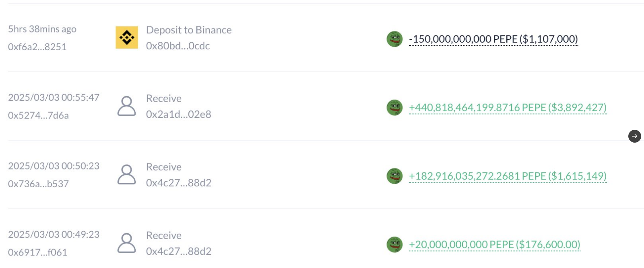Open the Binance deposit address 0x80bd...0cdc

coord(178,46)
